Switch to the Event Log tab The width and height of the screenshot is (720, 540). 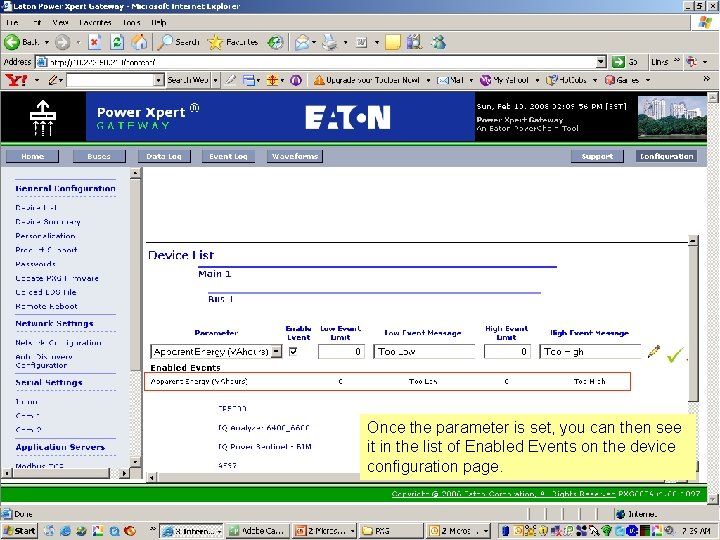pyautogui.click(x=228, y=156)
